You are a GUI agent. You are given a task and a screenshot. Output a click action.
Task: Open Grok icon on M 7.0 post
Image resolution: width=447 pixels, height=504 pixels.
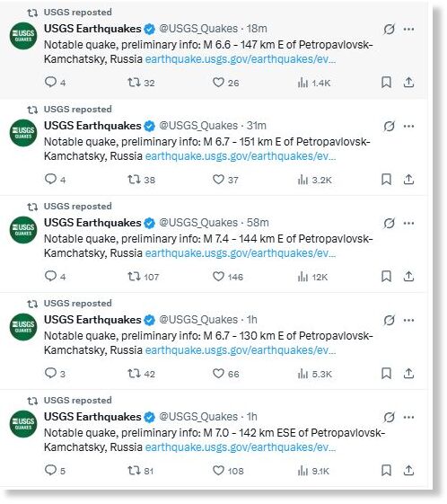tap(389, 417)
